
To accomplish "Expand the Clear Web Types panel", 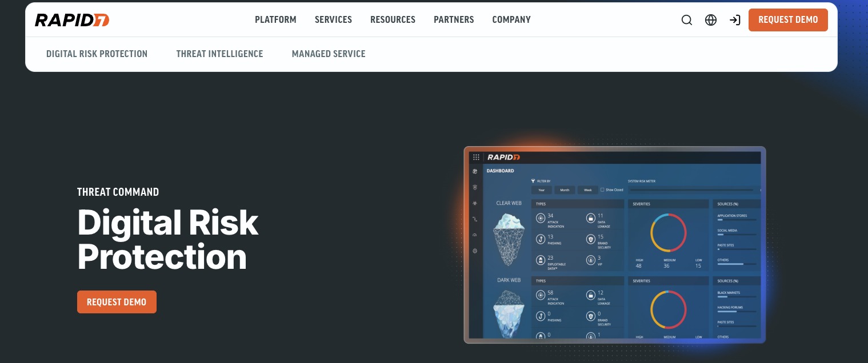I will click(541, 204).
